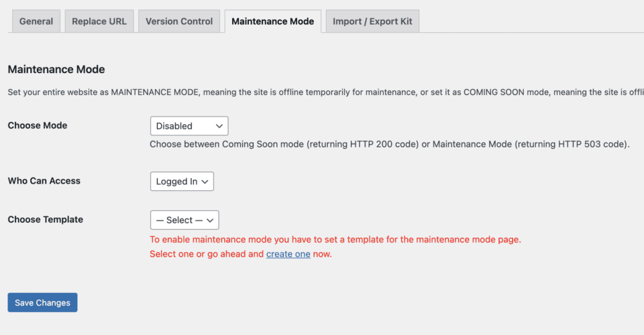Viewport: 644px width, 335px height.
Task: Go to the Version Control tab
Action: coord(179,21)
